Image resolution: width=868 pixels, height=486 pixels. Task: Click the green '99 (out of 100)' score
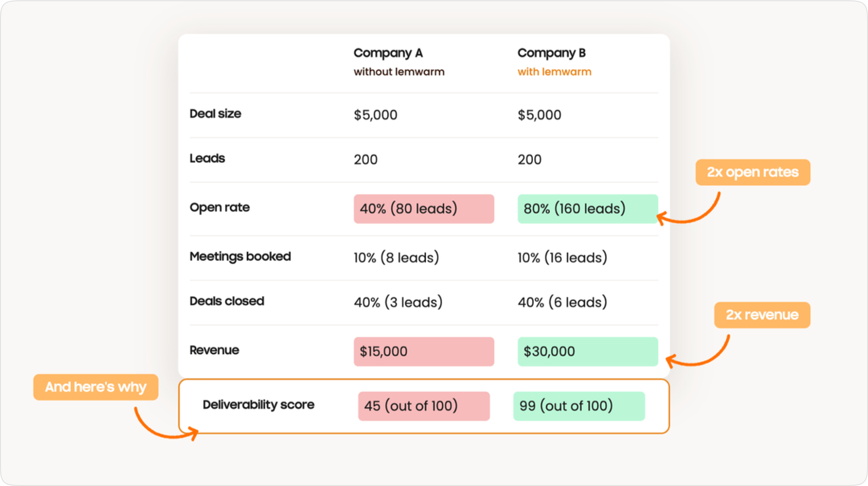click(579, 406)
